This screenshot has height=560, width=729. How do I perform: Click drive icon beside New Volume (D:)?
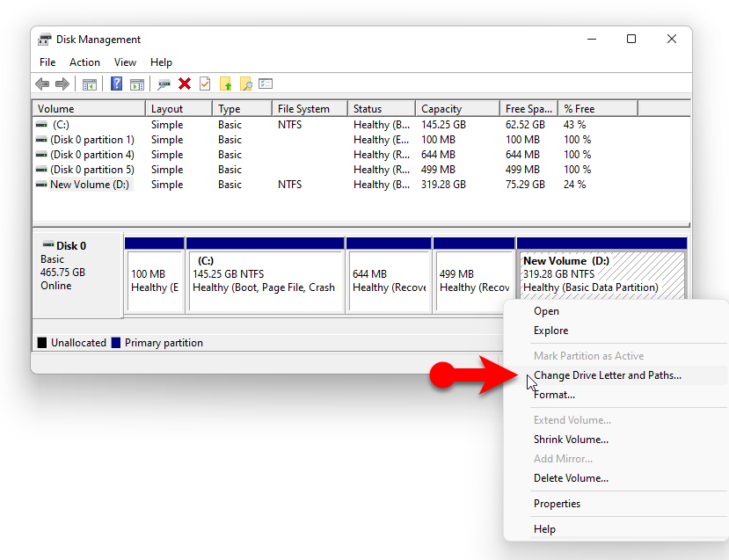coord(42,185)
